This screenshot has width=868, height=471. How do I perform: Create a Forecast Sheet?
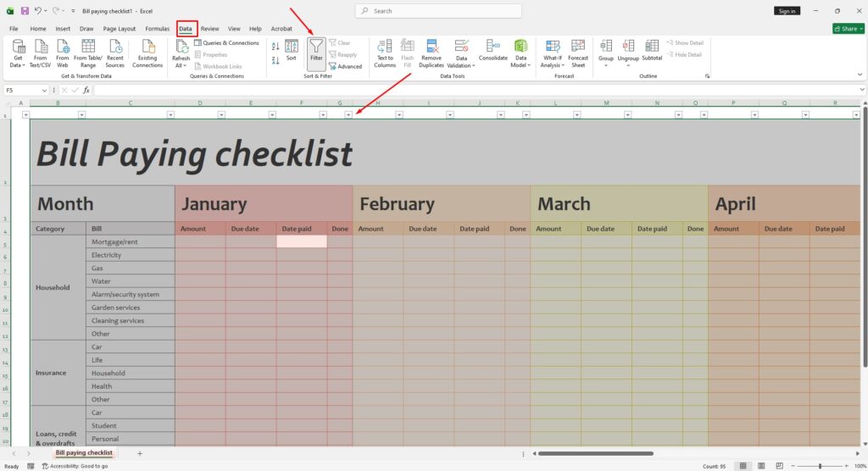[578, 53]
